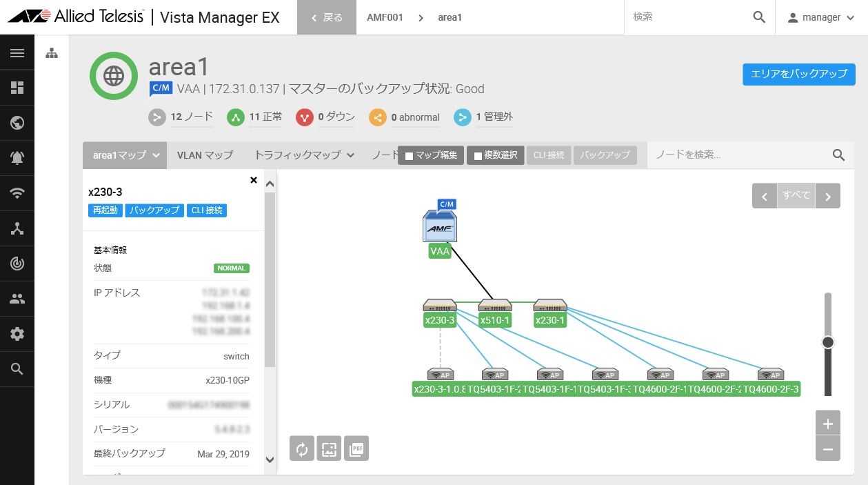
Task: Open the wireless Wi-Fi icon in sidebar
Action: tap(17, 193)
